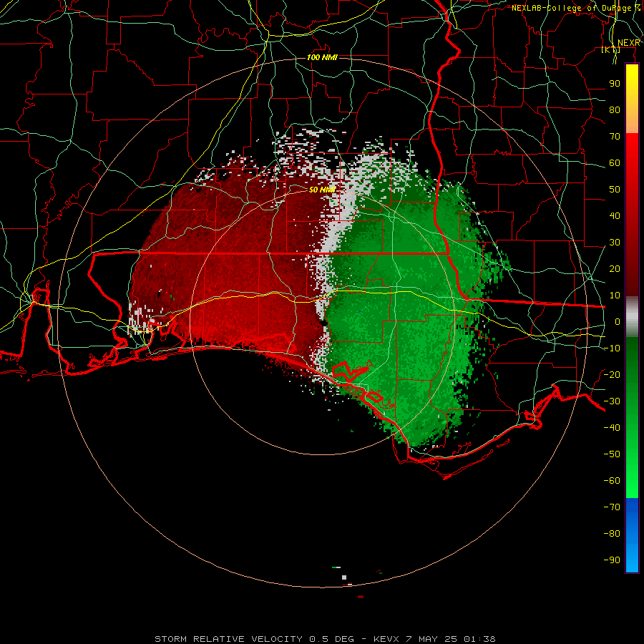
Task: Click the gray zero-velocity band on the color bar
Action: (632, 317)
